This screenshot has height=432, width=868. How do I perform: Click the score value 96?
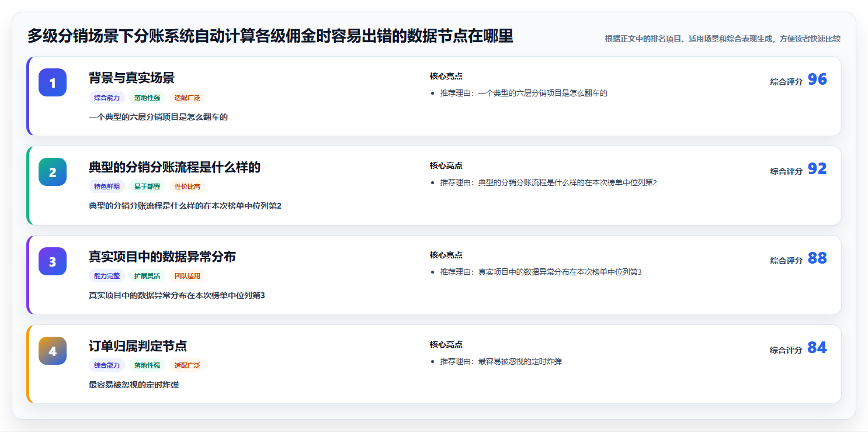pos(817,80)
